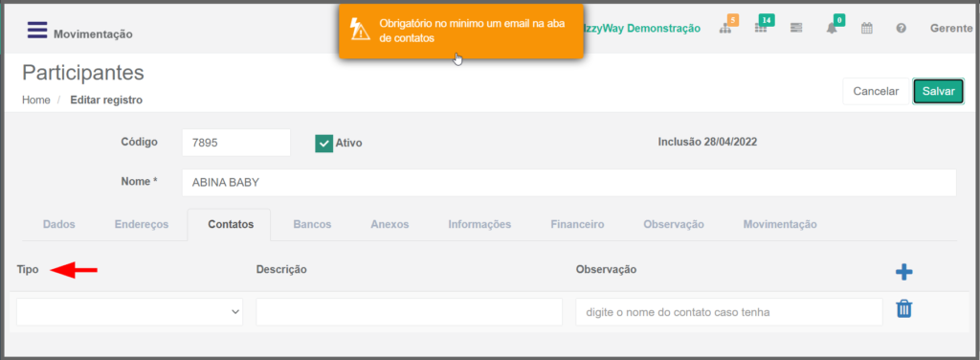Switch to the Informações tab

coord(479,224)
